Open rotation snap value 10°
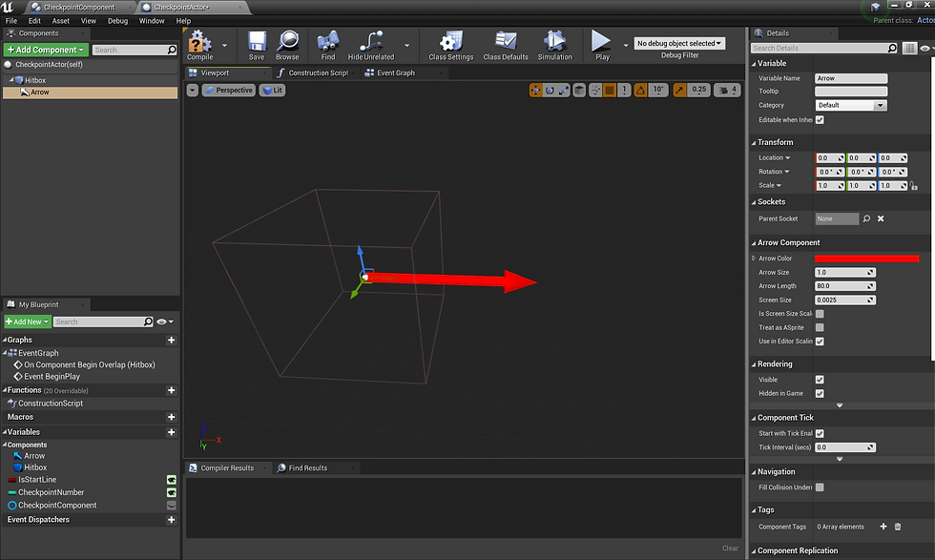Viewport: 935px width, 560px height. point(657,90)
